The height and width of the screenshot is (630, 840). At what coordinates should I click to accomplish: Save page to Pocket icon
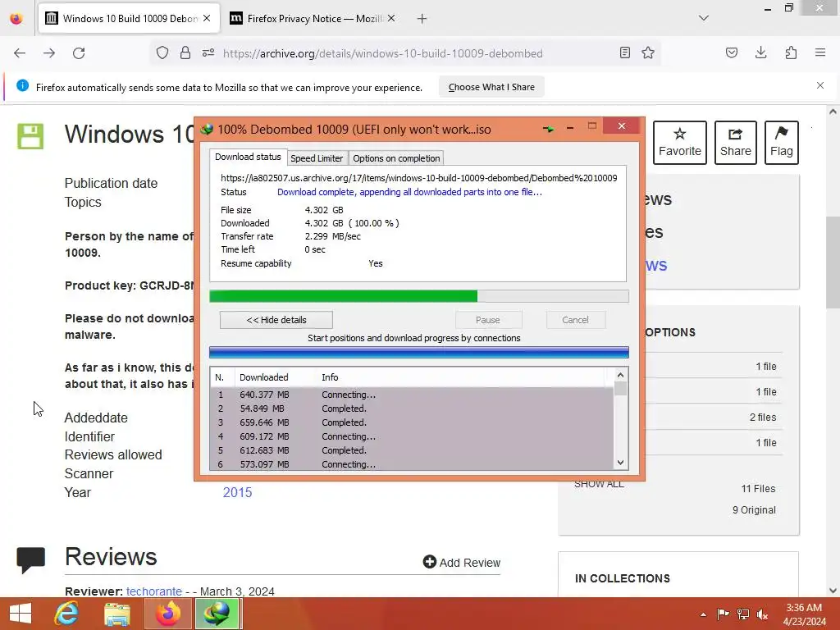(732, 52)
